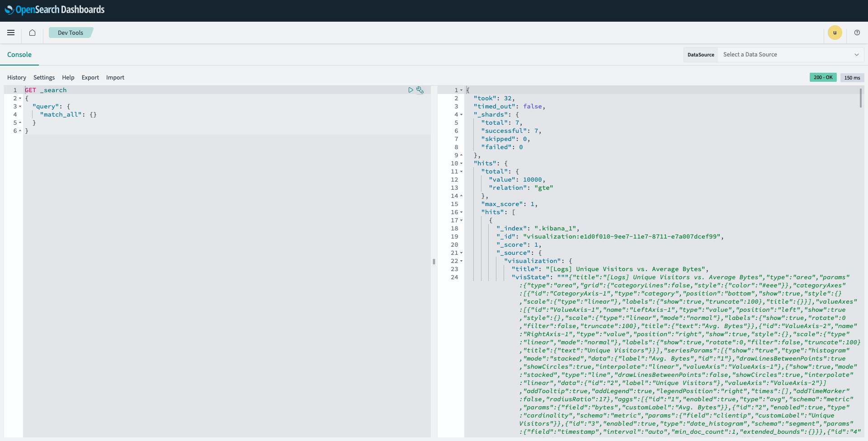Open the help menu via question mark icon
Viewport: 868px width, 441px height.
point(857,33)
